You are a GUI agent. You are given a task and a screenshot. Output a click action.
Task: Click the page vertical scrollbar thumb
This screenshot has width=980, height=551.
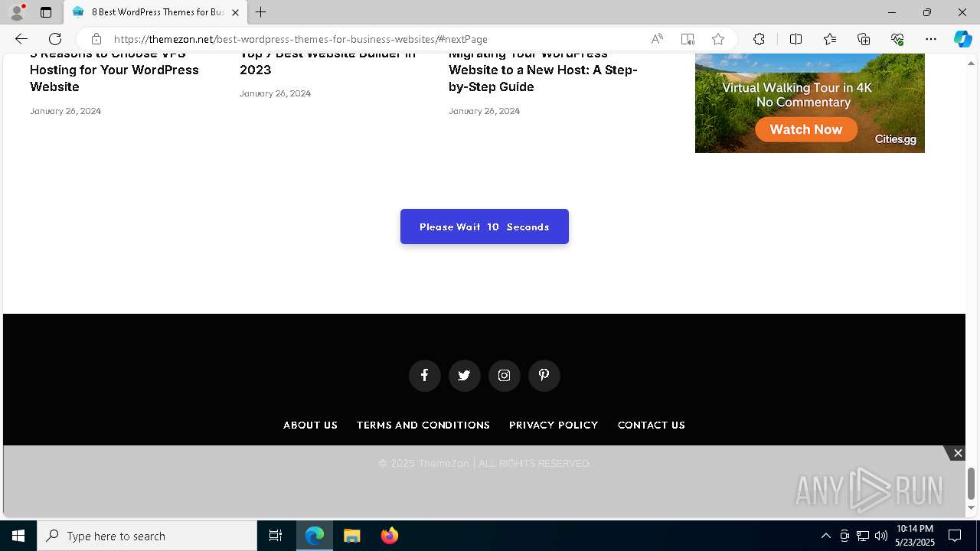[x=971, y=483]
